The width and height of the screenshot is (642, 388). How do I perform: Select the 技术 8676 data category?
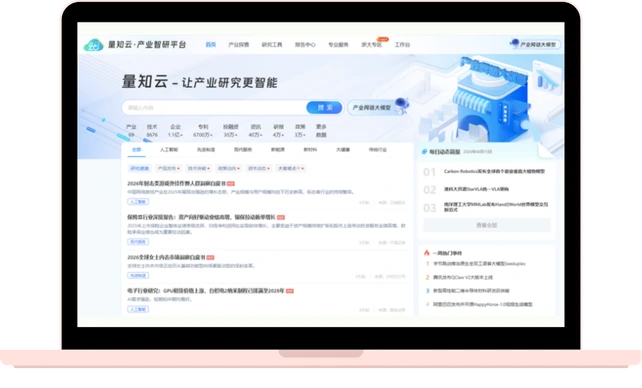pyautogui.click(x=152, y=131)
